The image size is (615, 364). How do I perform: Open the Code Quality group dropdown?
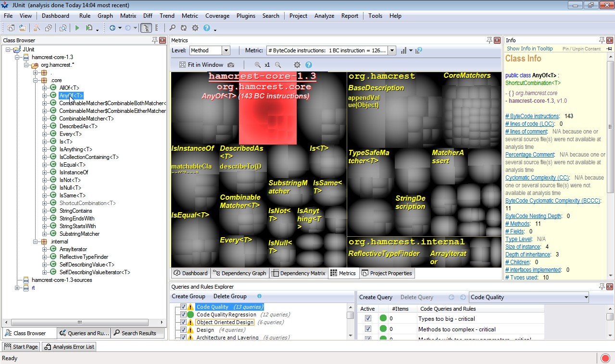tap(529, 297)
